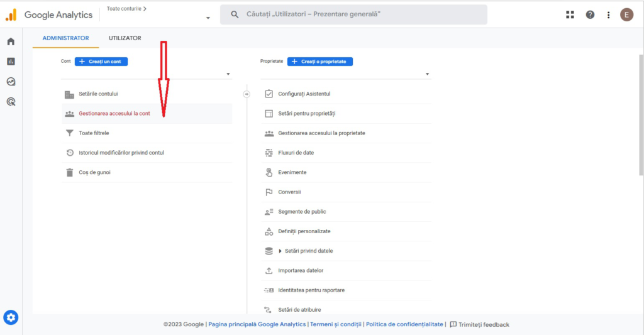Click the help question mark icon
Image resolution: width=644 pixels, height=335 pixels.
click(590, 15)
